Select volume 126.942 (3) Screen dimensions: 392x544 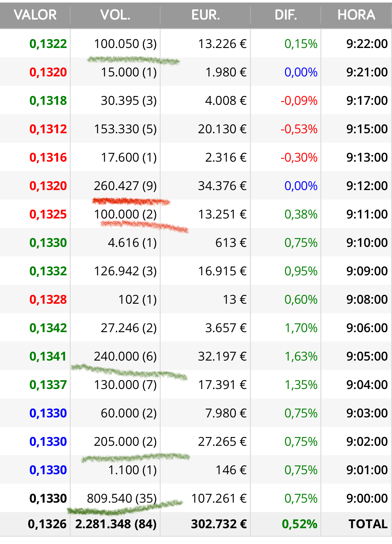(x=125, y=271)
